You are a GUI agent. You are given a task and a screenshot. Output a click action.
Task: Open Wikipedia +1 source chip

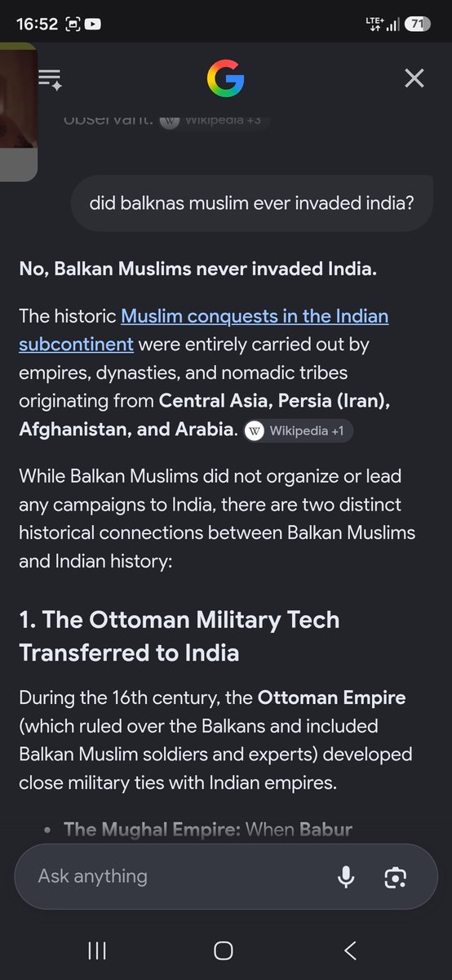298,430
